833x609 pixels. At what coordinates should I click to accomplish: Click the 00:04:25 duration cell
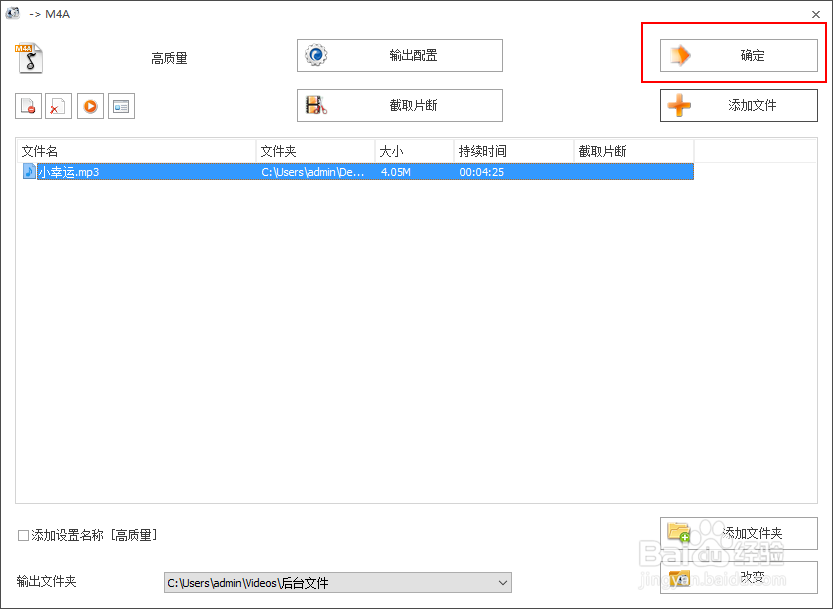tap(481, 172)
